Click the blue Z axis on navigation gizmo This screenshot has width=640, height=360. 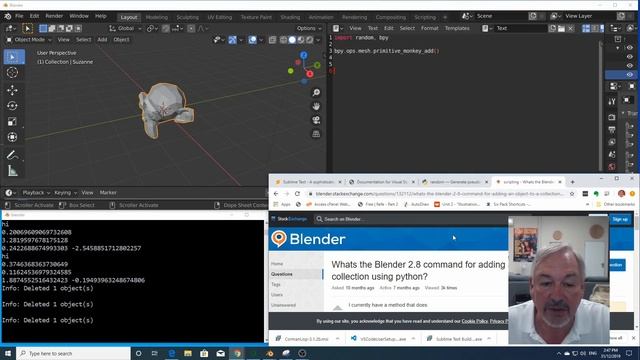(304, 55)
